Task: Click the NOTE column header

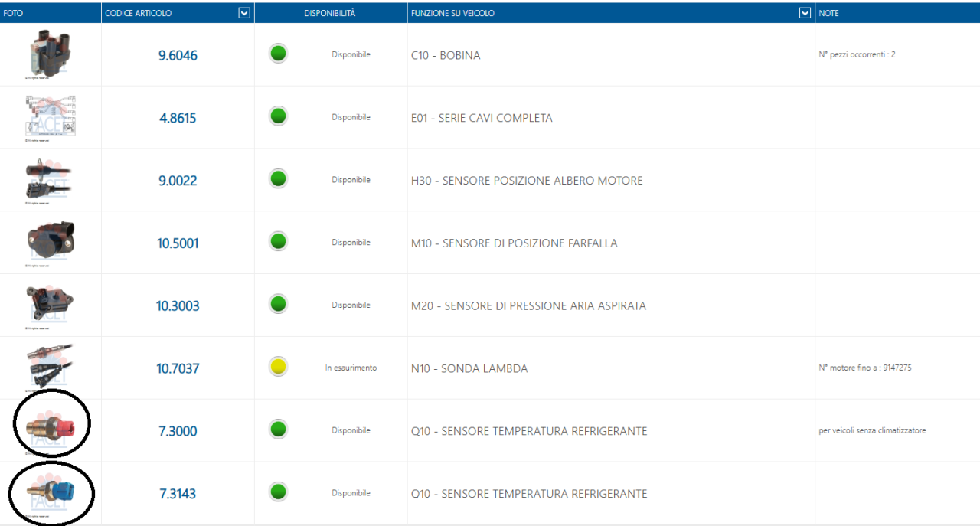Action: point(828,13)
